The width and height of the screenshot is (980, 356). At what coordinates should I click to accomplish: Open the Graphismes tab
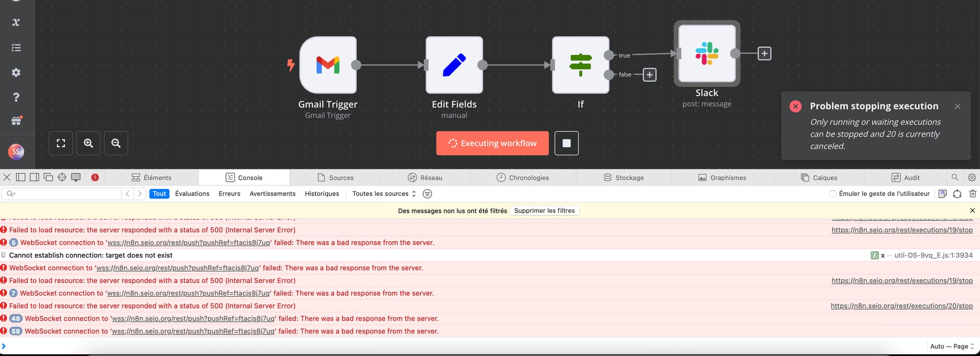[722, 177]
